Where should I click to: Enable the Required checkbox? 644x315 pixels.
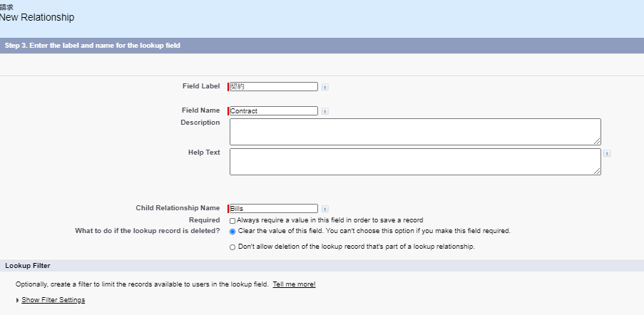[232, 221]
